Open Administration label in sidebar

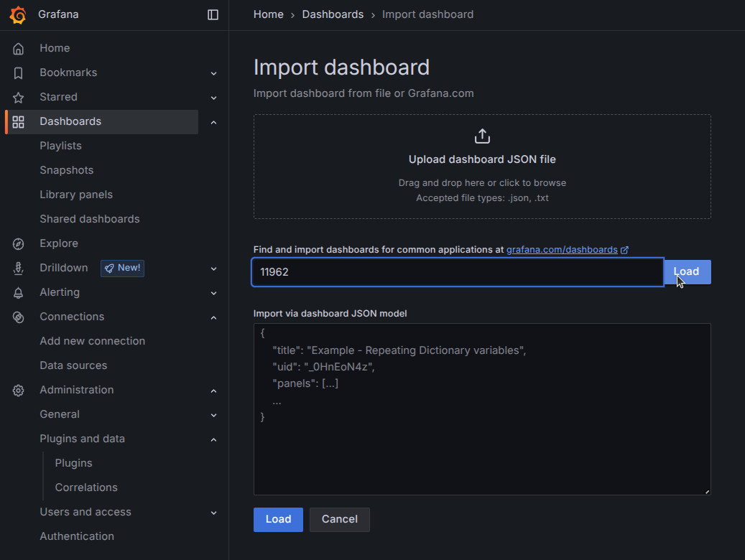coord(76,390)
